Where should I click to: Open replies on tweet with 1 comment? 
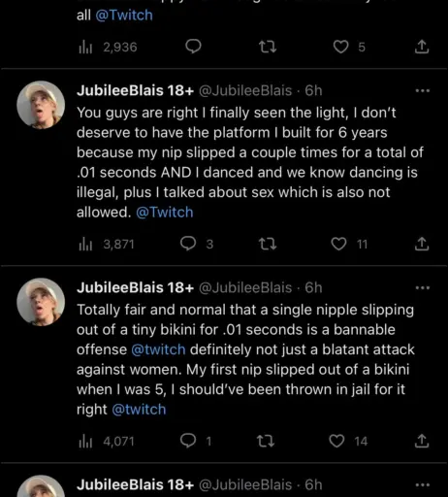coord(188,441)
